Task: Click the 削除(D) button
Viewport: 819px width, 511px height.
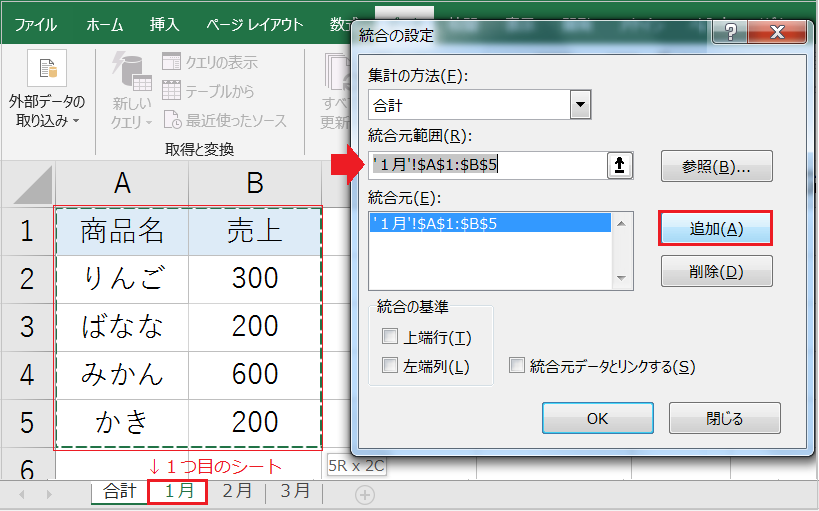Action: click(717, 271)
